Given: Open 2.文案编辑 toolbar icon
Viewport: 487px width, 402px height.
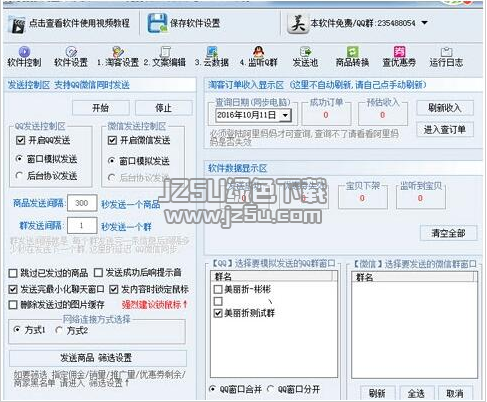Looking at the screenshot, I should click(165, 52).
